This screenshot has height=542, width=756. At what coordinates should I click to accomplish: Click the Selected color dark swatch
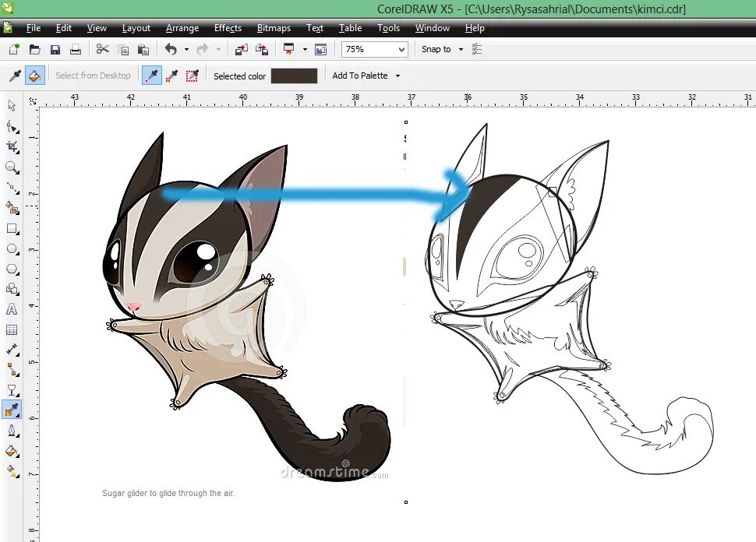294,76
